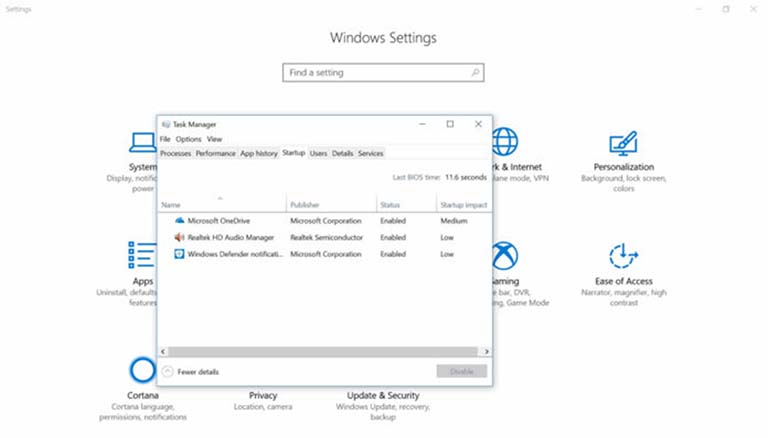
Task: Click scrollbar right arrow in Task Manager
Action: coord(486,351)
